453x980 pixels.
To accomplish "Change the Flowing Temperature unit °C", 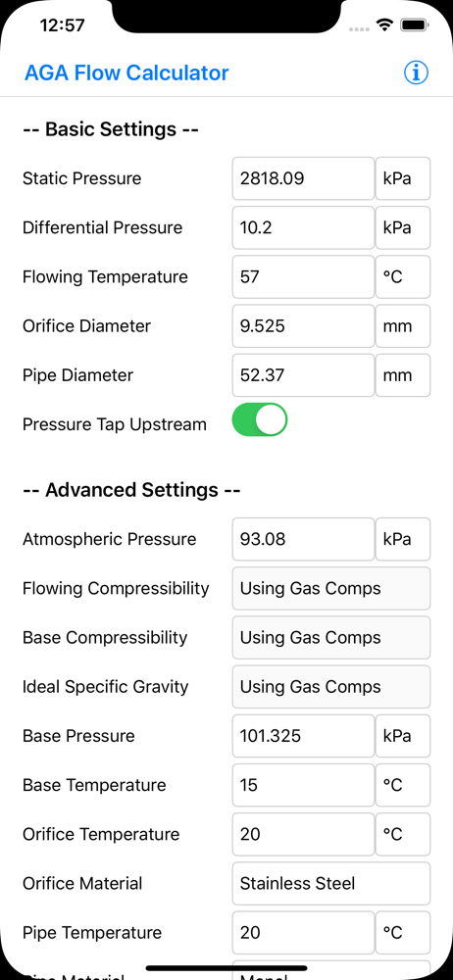I will coord(403,277).
